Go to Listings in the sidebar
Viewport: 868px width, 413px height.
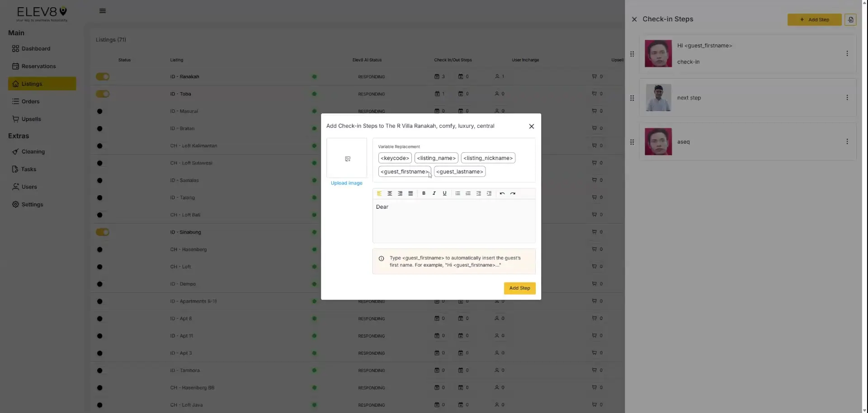click(x=32, y=84)
